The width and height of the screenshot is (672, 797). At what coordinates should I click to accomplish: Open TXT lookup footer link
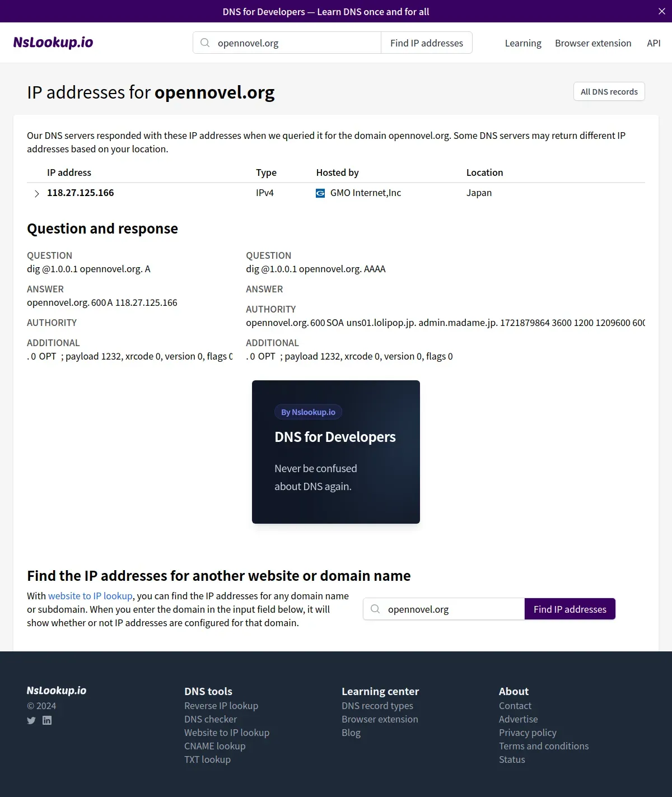click(207, 759)
